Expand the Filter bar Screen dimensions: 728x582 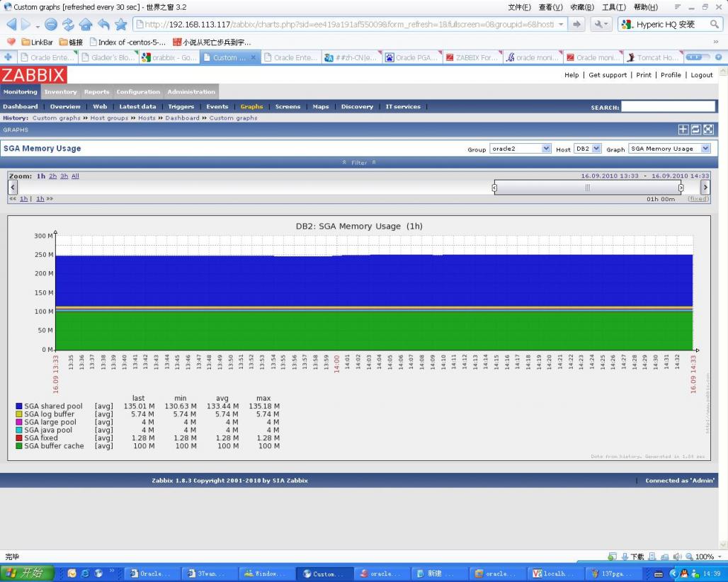pos(359,163)
